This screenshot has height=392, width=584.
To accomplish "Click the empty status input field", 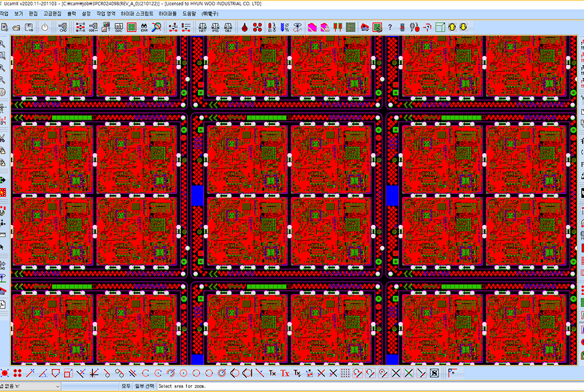I will [x=90, y=386].
